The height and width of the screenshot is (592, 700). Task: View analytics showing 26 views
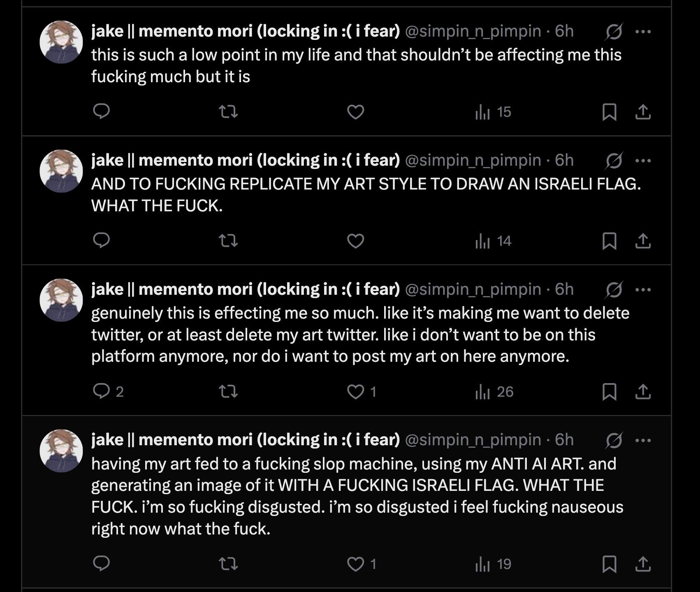[x=494, y=392]
